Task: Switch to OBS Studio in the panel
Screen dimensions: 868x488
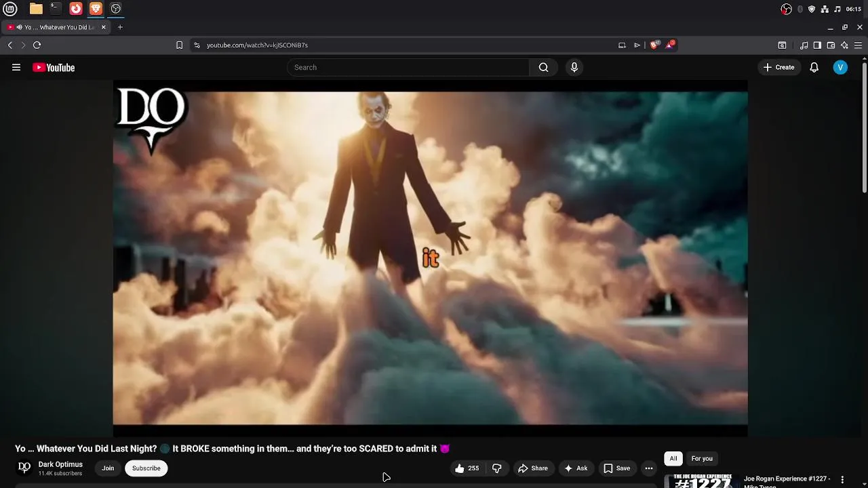Action: click(x=116, y=9)
